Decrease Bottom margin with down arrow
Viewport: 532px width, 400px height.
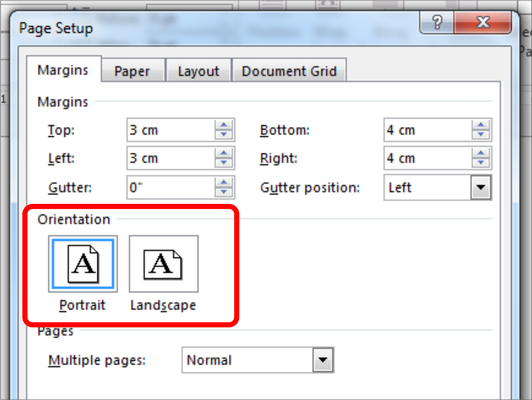481,135
